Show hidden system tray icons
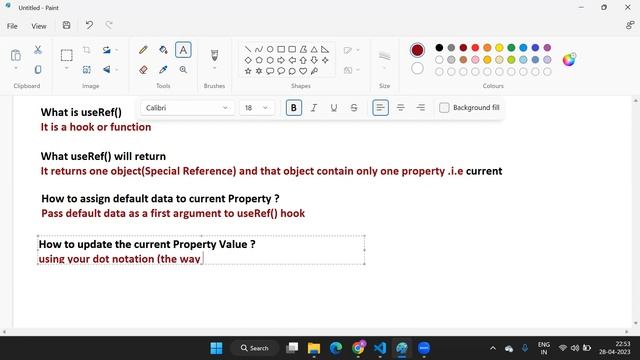640x360 pixels. point(493,348)
